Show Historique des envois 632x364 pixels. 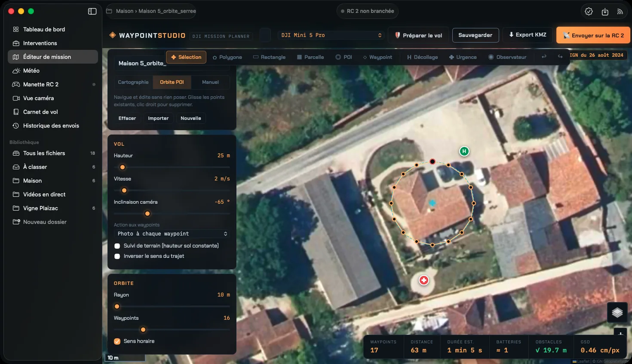tap(53, 125)
